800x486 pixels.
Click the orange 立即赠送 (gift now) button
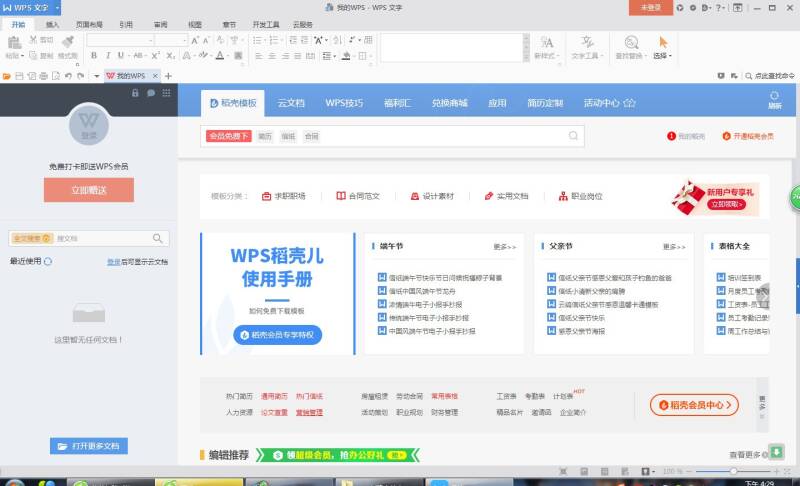89,190
